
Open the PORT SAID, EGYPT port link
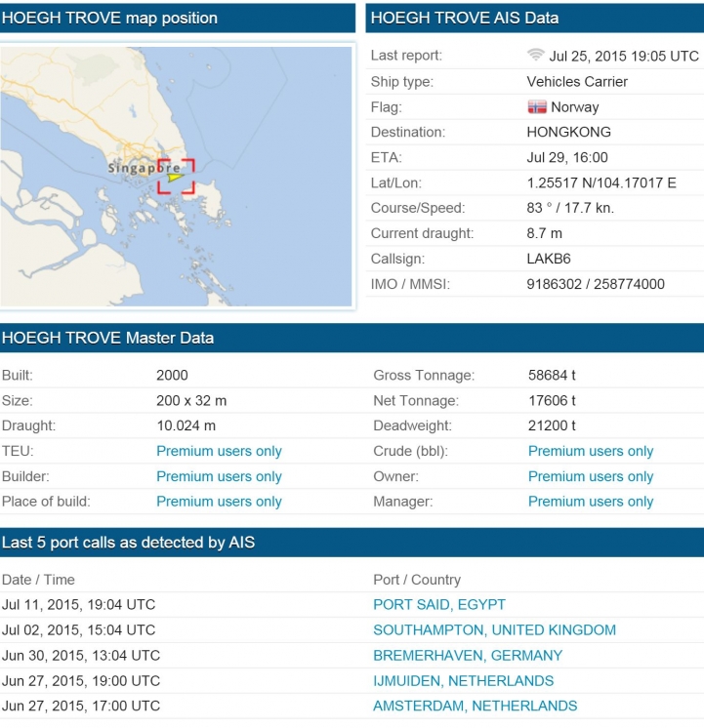tap(439, 604)
